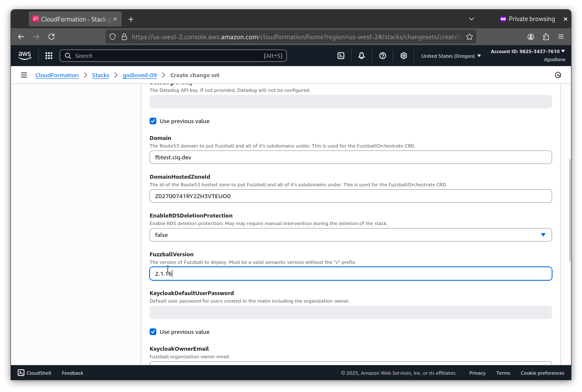The width and height of the screenshot is (582, 392).
Task: Bookmark the page with the star icon
Action: 469,37
